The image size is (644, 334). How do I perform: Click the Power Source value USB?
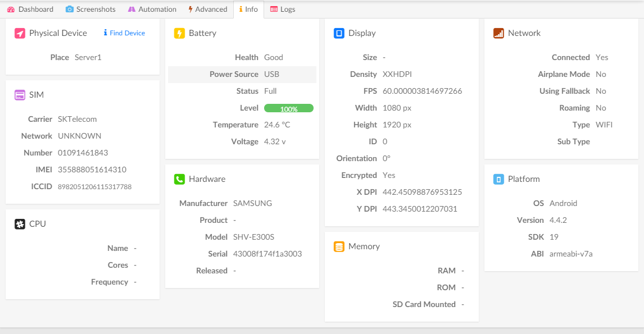(x=271, y=74)
